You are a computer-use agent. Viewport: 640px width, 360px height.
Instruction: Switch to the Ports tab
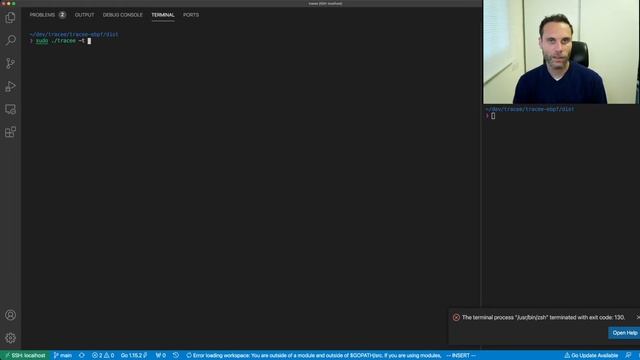pyautogui.click(x=191, y=15)
